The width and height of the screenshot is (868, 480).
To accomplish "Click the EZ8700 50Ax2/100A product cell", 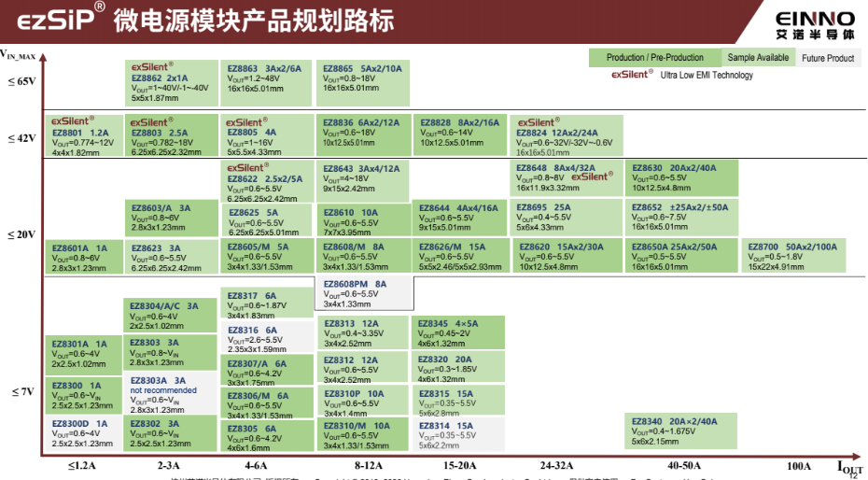I will coord(793,256).
